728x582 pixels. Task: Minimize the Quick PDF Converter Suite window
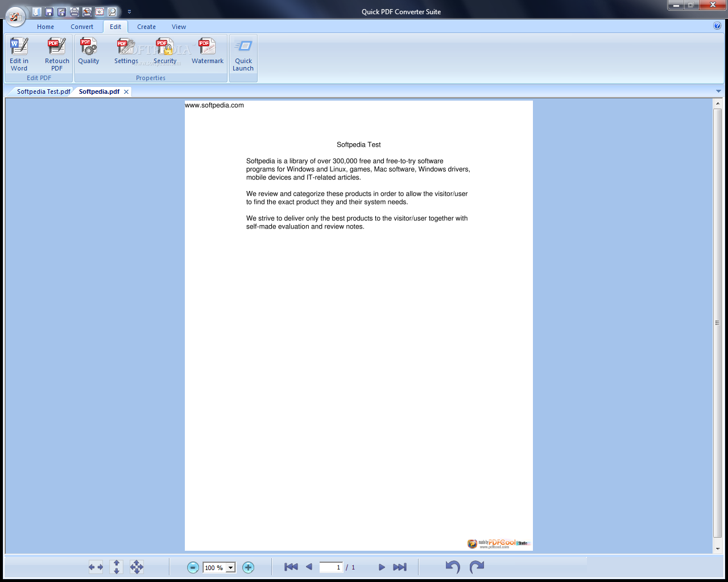pos(676,5)
